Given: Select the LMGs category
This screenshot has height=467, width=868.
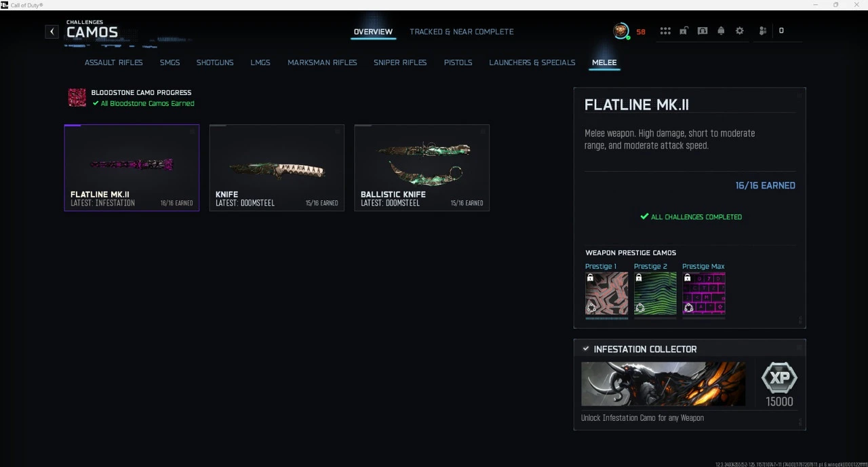Looking at the screenshot, I should 260,62.
